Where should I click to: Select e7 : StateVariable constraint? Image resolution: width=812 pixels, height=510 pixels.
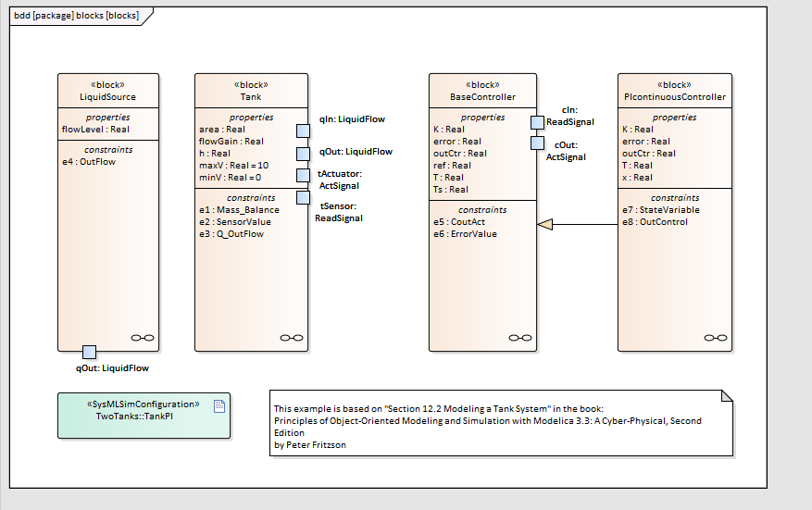pos(661,210)
